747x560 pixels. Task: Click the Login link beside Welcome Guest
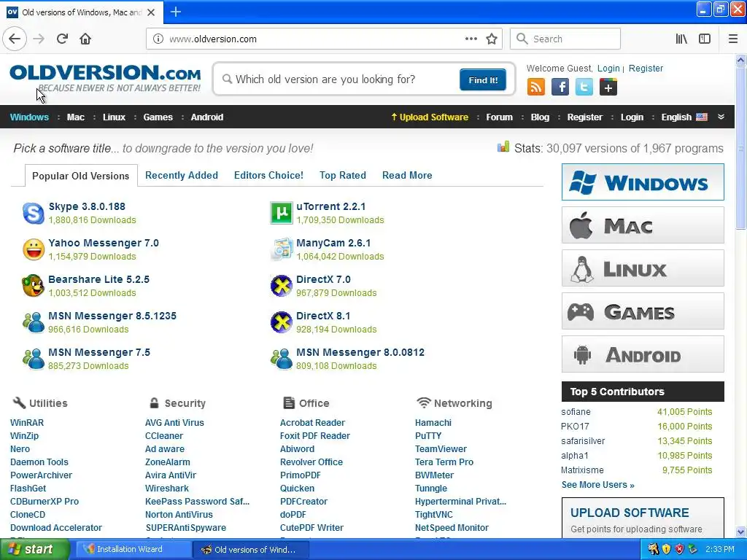[608, 68]
